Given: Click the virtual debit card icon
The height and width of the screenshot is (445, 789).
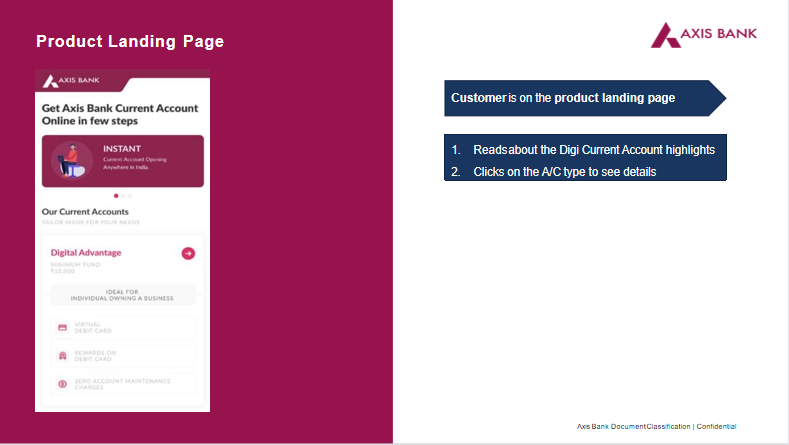Looking at the screenshot, I should (x=62, y=328).
